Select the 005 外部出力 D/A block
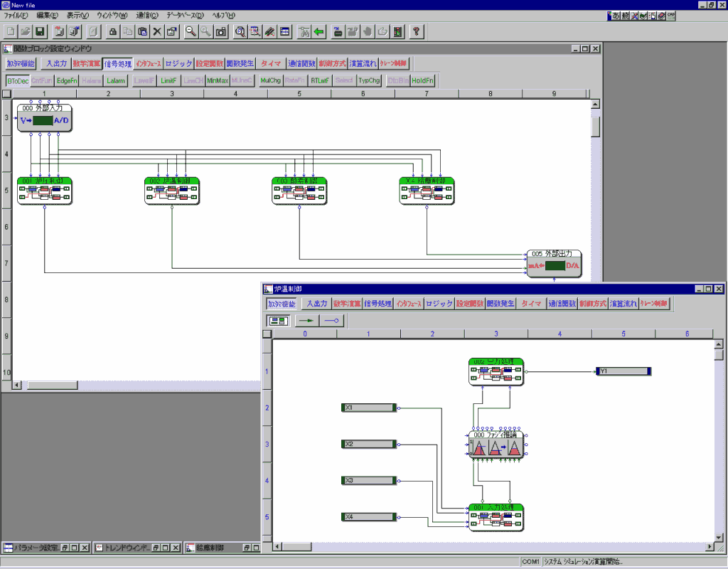728x569 pixels. pyautogui.click(x=554, y=264)
